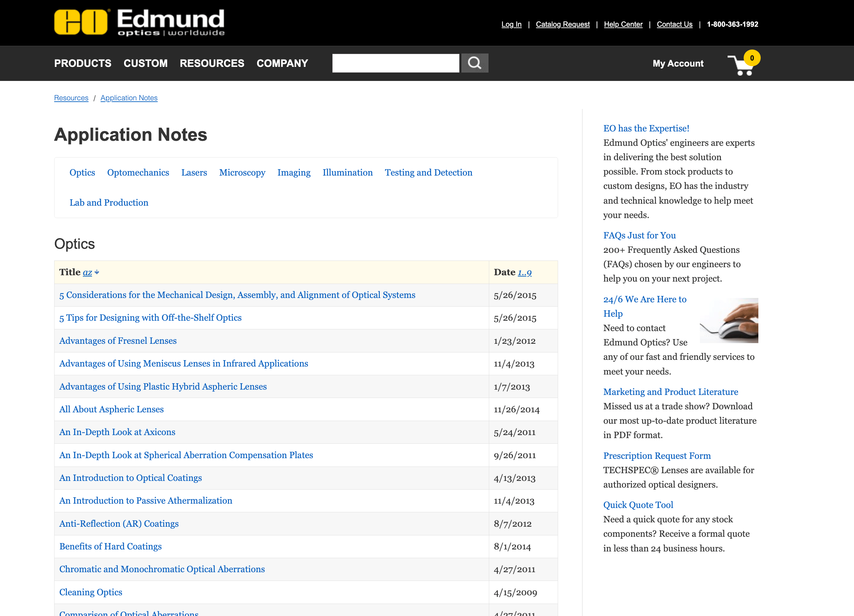
Task: Jump to Lab and Production category
Action: point(109,203)
